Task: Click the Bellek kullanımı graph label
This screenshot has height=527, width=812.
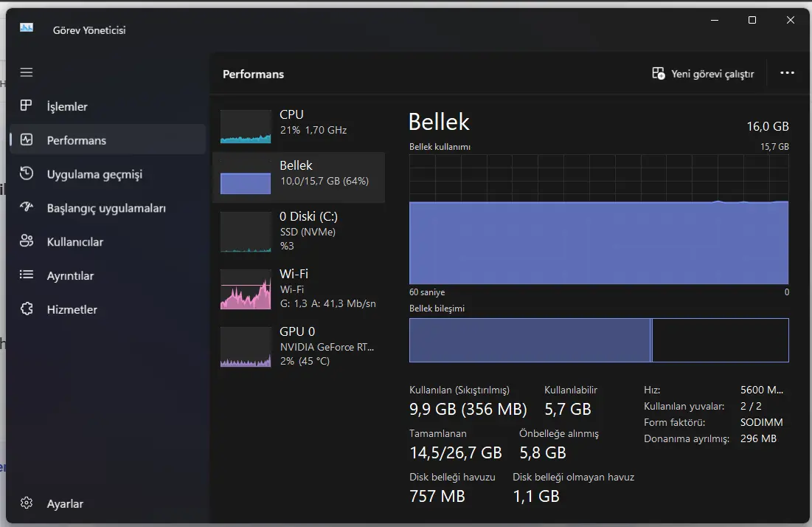Action: [440, 147]
